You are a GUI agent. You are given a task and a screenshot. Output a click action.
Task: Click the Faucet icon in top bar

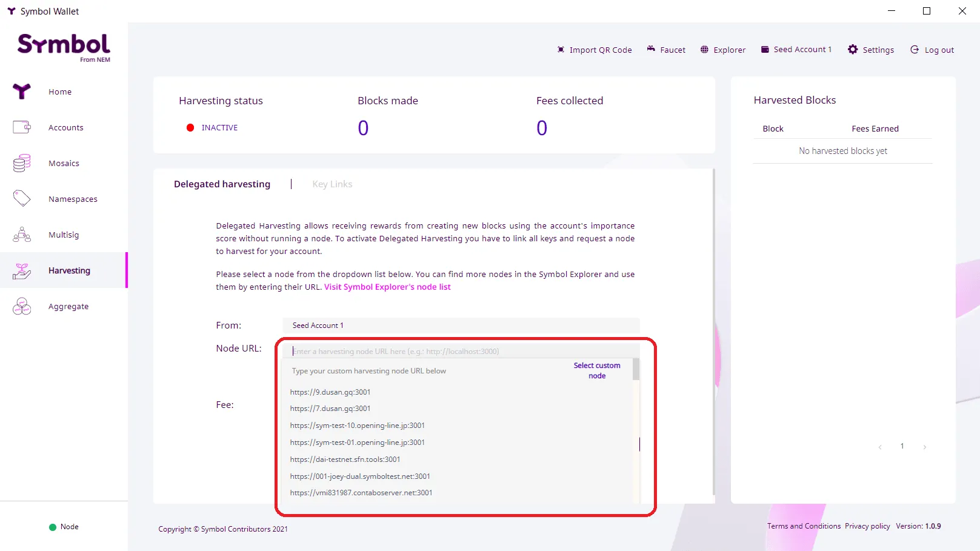tap(651, 49)
